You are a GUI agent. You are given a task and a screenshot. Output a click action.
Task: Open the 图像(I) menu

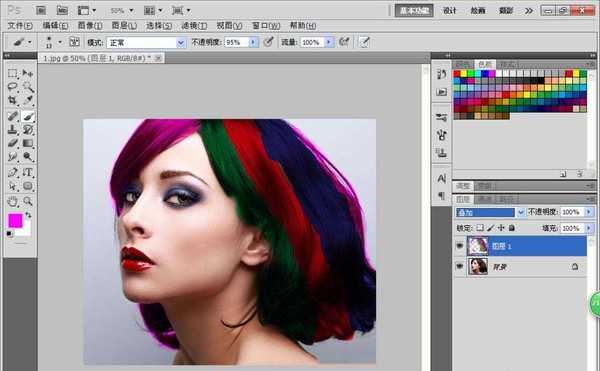tap(90, 26)
